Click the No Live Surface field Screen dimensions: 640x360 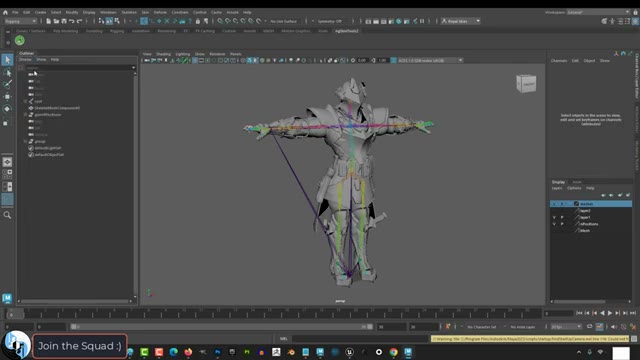284,21
